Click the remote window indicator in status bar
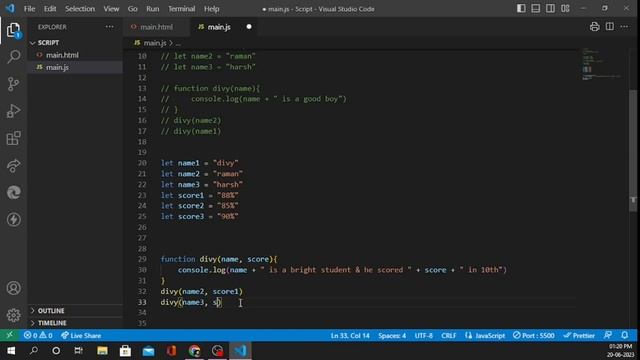640x360 pixels. (9, 336)
